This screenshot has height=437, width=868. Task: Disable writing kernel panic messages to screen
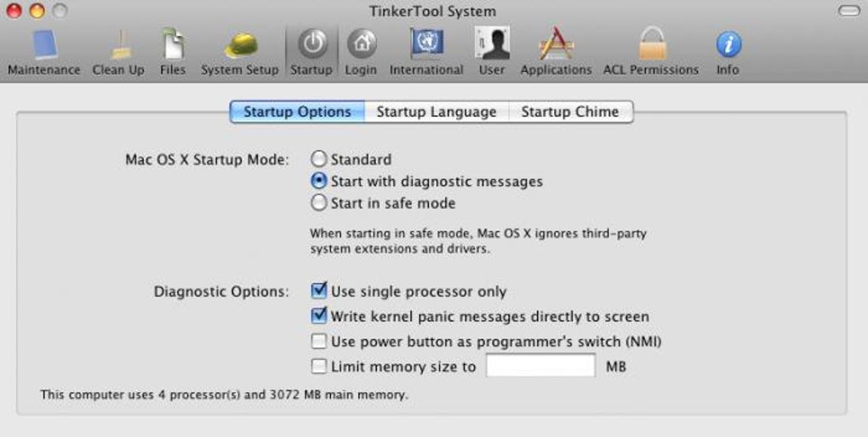[x=319, y=316]
